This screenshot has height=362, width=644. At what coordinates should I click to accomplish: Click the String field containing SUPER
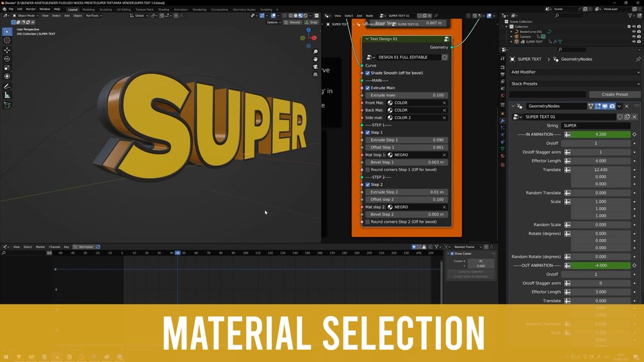[x=595, y=126]
